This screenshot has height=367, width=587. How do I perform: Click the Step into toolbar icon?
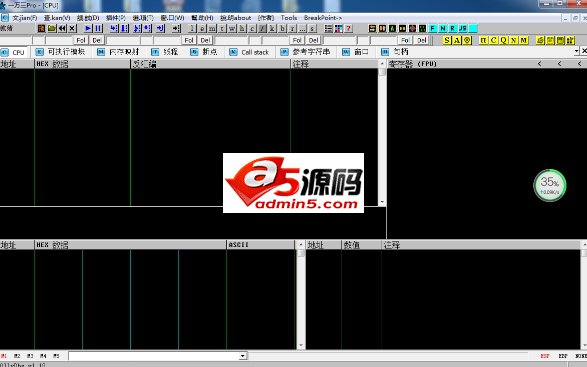point(114,28)
